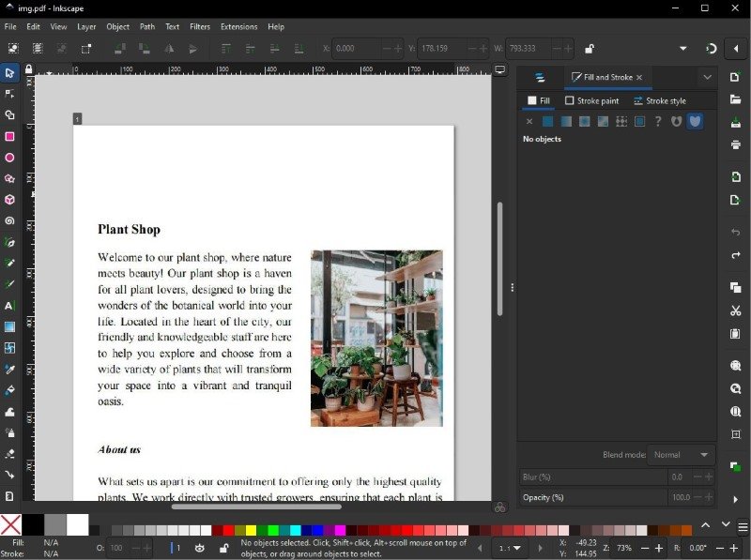
Task: Open the zoom ratio dropdown in the status bar
Action: tap(511, 548)
